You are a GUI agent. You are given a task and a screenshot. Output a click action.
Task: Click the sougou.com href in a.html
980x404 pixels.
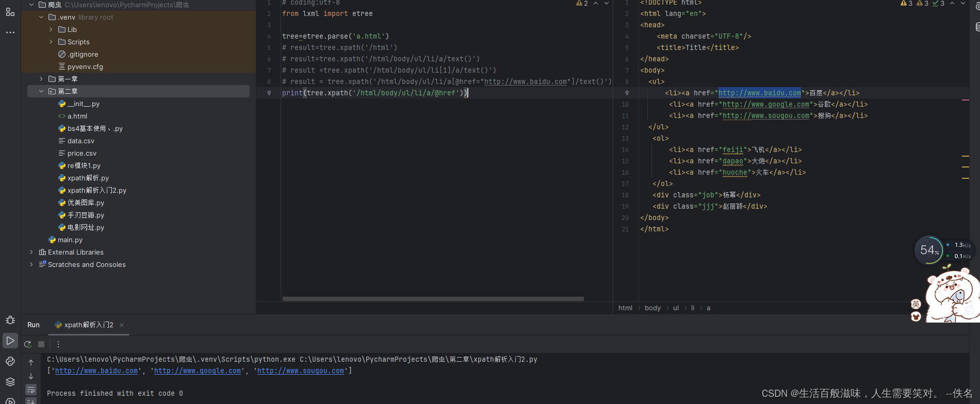click(x=766, y=116)
